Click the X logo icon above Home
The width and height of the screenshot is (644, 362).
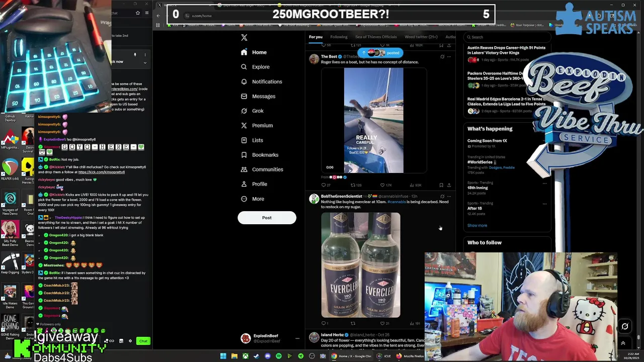point(244,38)
